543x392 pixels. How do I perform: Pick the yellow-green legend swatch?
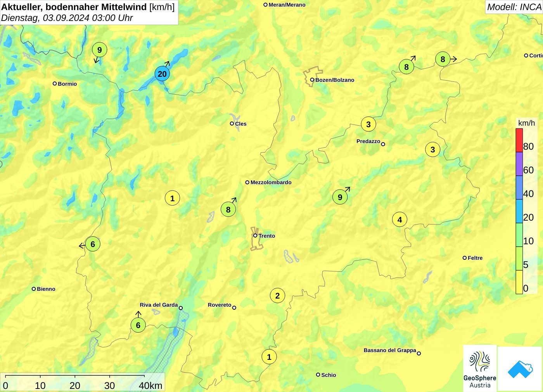coord(519,259)
